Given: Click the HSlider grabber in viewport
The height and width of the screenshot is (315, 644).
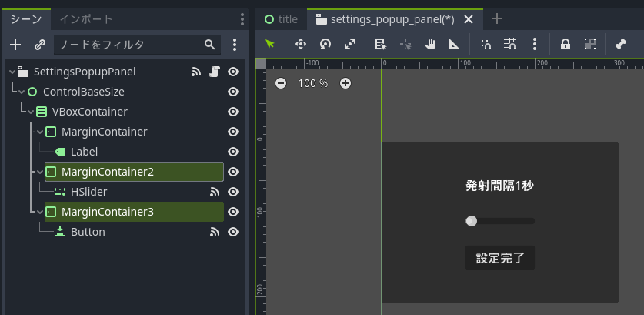Looking at the screenshot, I should click(472, 221).
